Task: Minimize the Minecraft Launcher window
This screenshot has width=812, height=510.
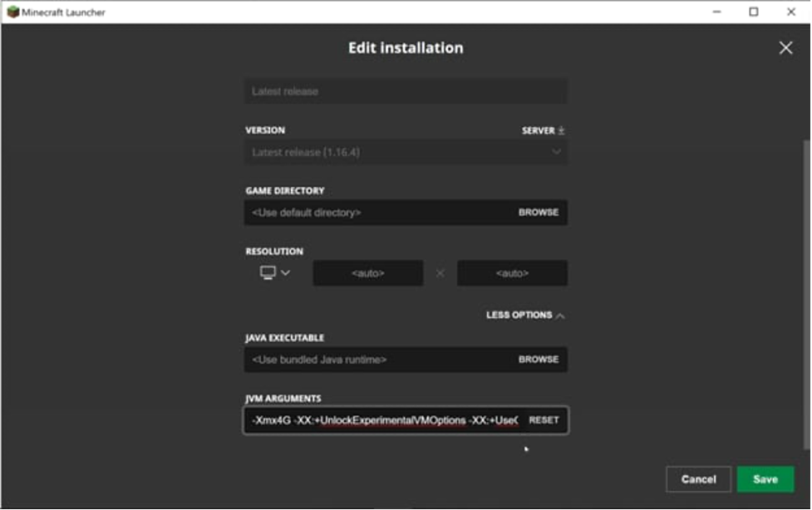Action: tap(716, 12)
